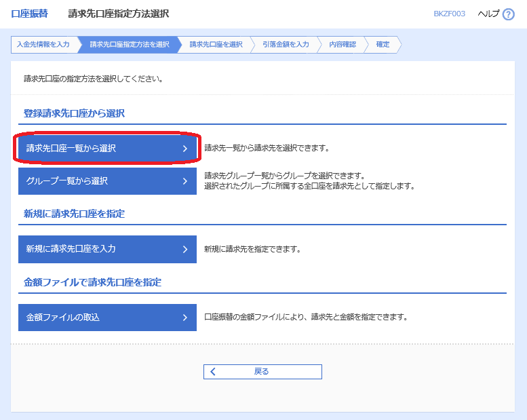Click the help question mark icon
Viewport: 527px width, 420px height.
click(509, 14)
